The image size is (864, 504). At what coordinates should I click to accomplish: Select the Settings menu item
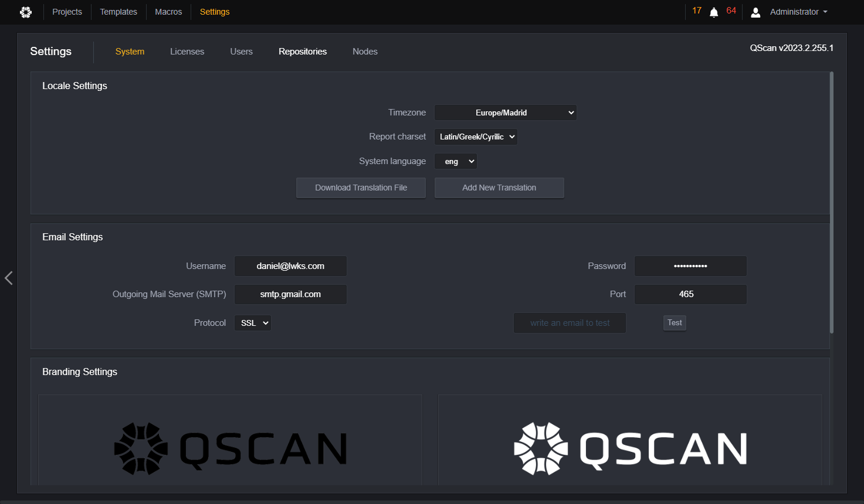click(215, 12)
